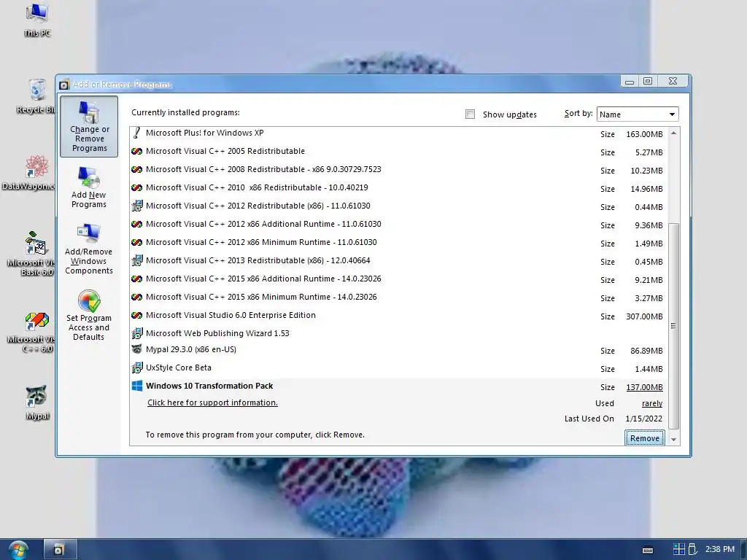This screenshot has height=560, width=747.
Task: Click the 137.00MB size value
Action: click(645, 388)
